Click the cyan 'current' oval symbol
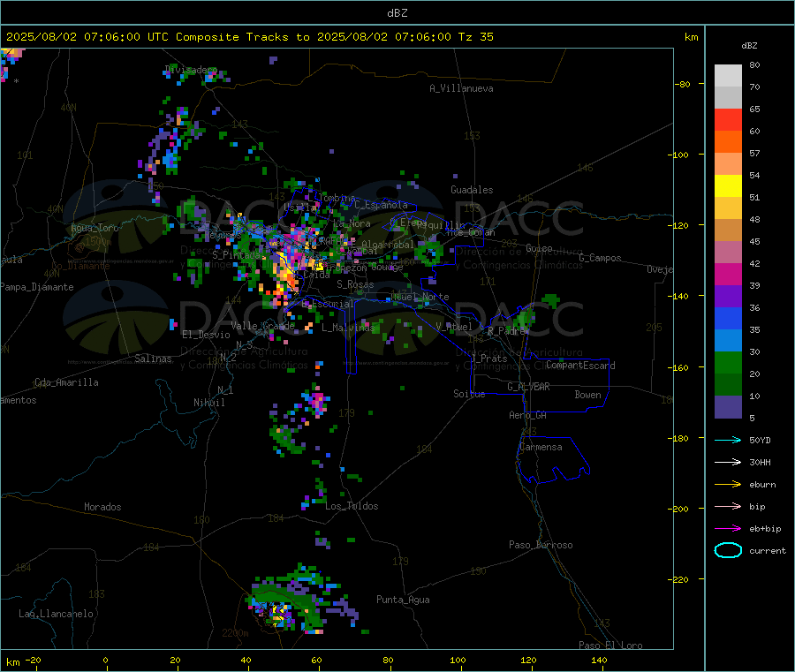 click(x=728, y=550)
